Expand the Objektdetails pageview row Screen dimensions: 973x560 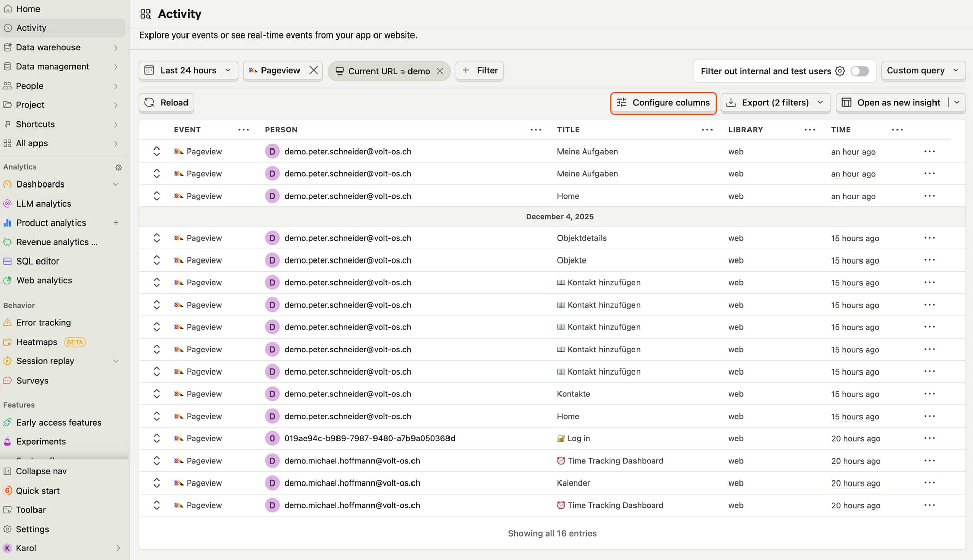pyautogui.click(x=157, y=238)
